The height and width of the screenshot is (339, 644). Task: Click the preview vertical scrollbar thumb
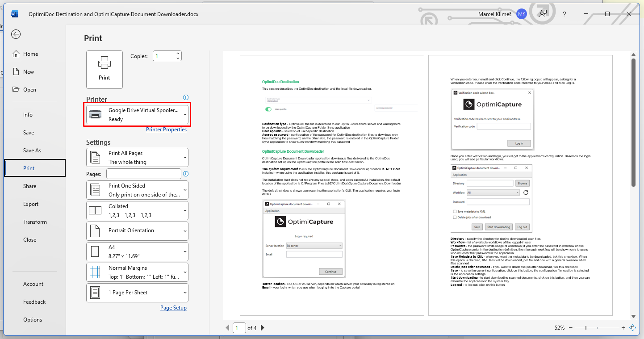(633, 122)
